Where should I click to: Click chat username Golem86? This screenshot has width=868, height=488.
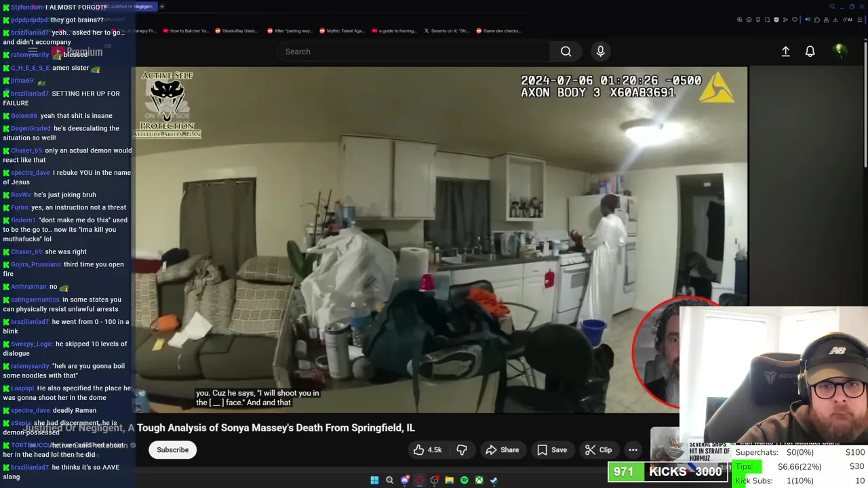[x=24, y=116]
